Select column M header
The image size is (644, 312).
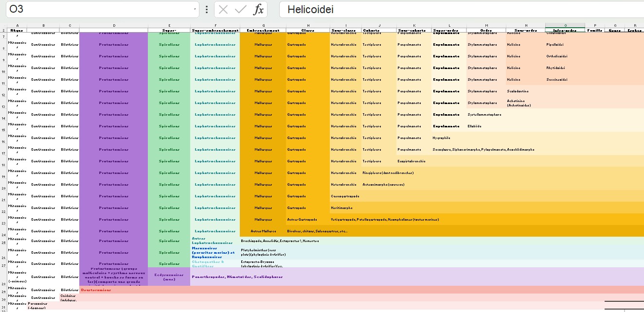pyautogui.click(x=486, y=25)
